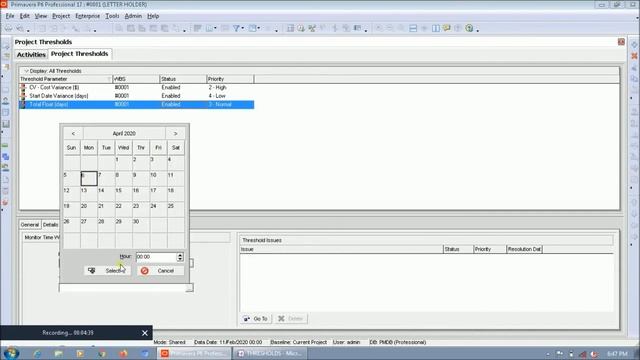Click the Select button in calendar popup
This screenshot has width=640, height=360.
pos(108,271)
